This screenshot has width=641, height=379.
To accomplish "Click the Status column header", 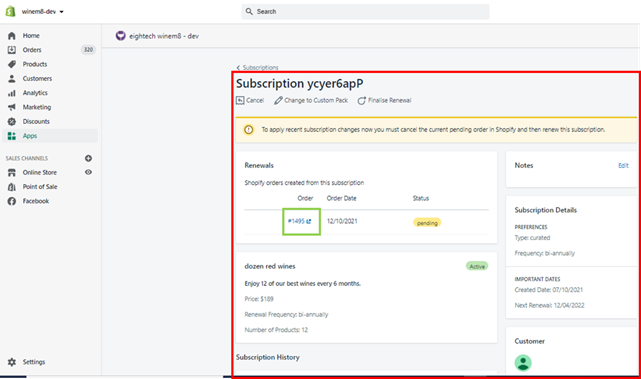I will (x=421, y=198).
